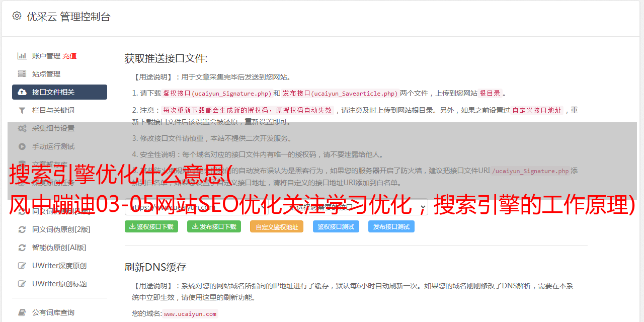The width and height of the screenshot is (644, 322).
Task: Click the 获取推送接口文件 heading
Action: pyautogui.click(x=166, y=58)
